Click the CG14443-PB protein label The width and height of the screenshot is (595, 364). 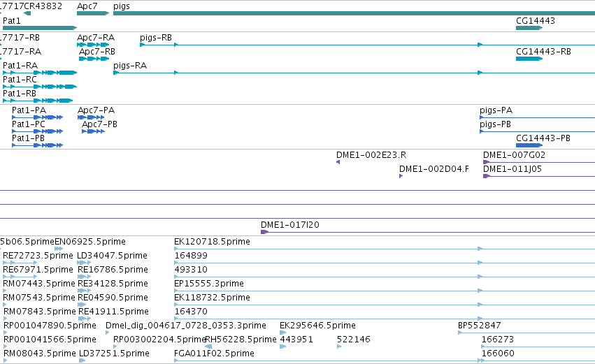(x=543, y=138)
